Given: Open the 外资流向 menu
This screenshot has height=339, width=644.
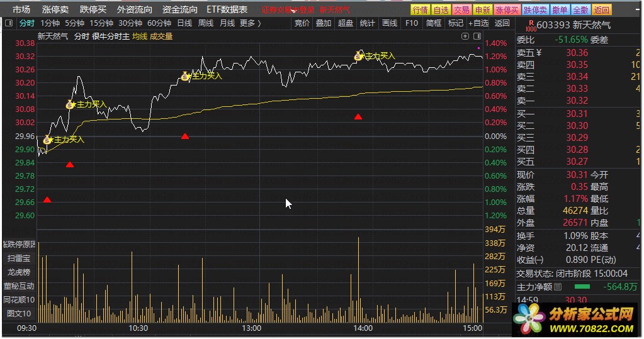Looking at the screenshot, I should (x=134, y=9).
